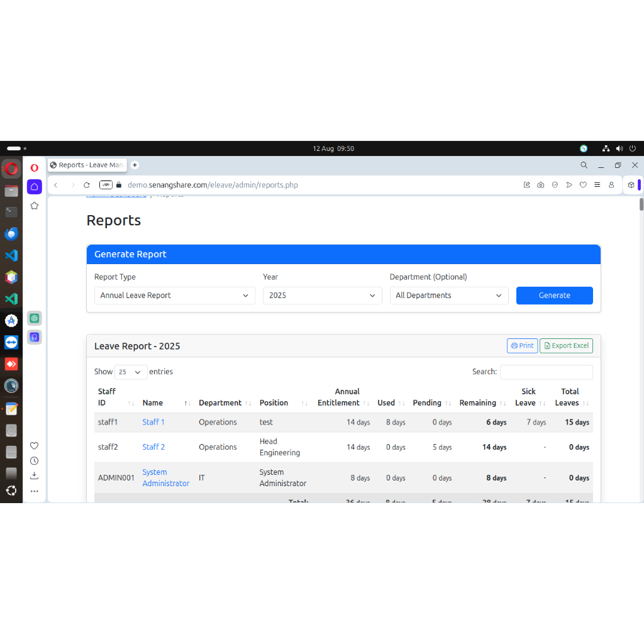
Task: Open the Staff 2 profile link
Action: 153,447
